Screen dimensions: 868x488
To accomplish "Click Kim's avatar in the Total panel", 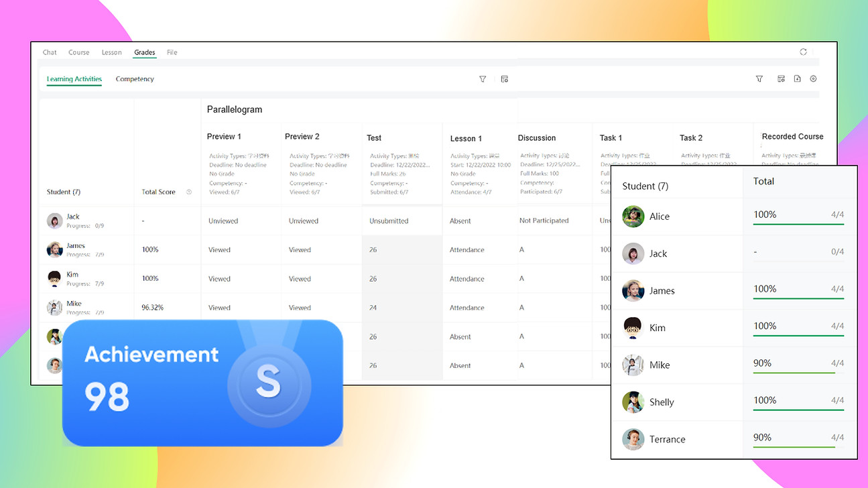I will (x=633, y=328).
